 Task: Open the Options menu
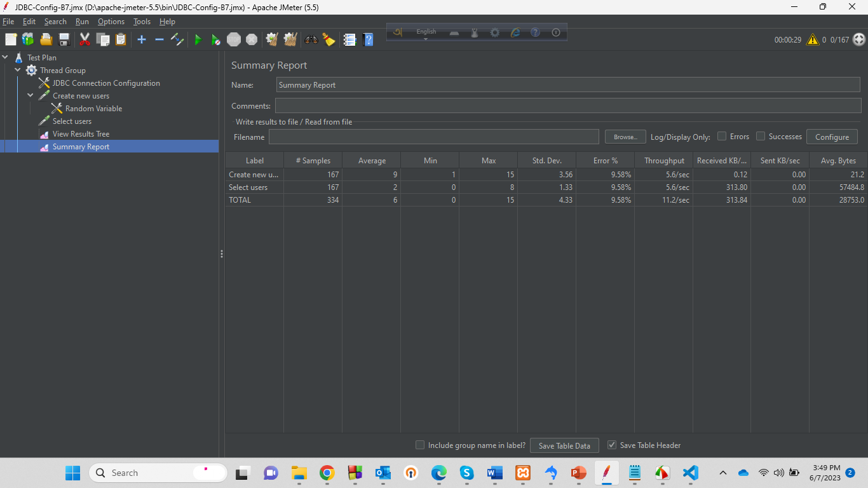click(111, 21)
